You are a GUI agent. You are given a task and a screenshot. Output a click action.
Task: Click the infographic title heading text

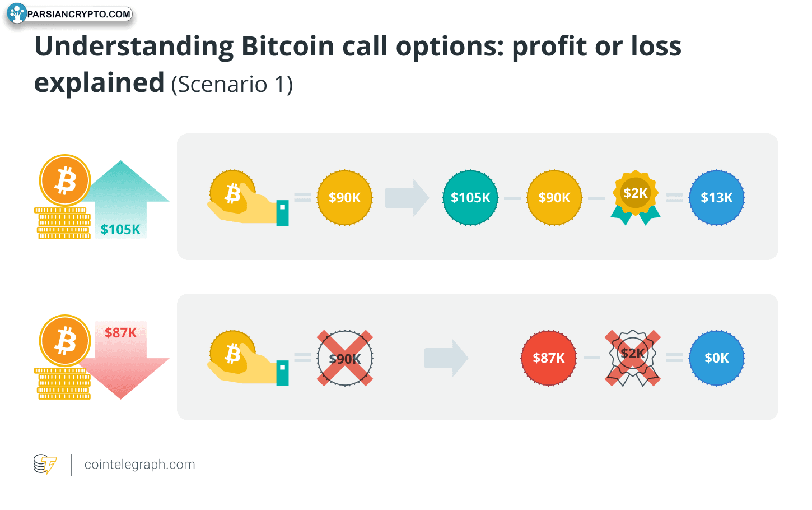358,64
